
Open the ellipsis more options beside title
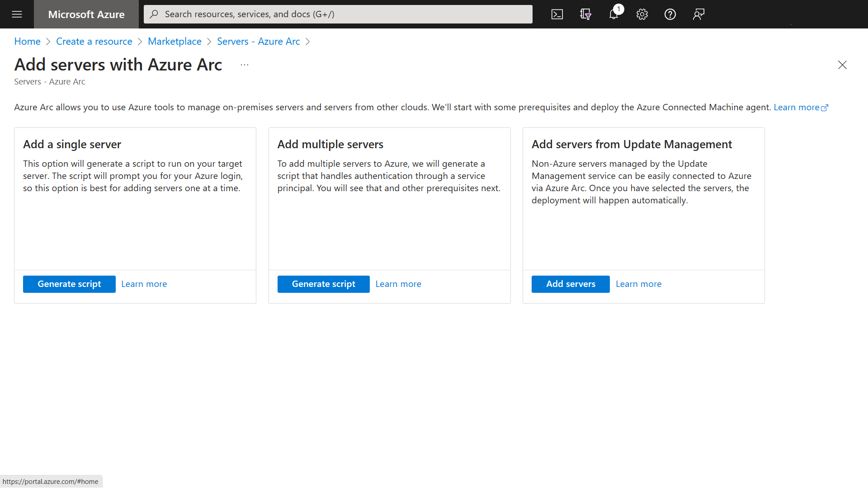click(245, 65)
